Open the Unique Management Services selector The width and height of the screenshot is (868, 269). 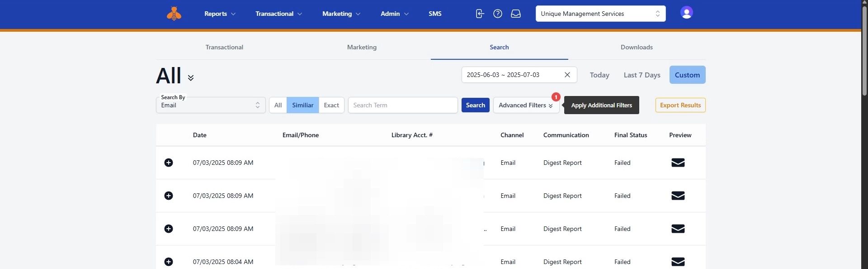point(600,14)
